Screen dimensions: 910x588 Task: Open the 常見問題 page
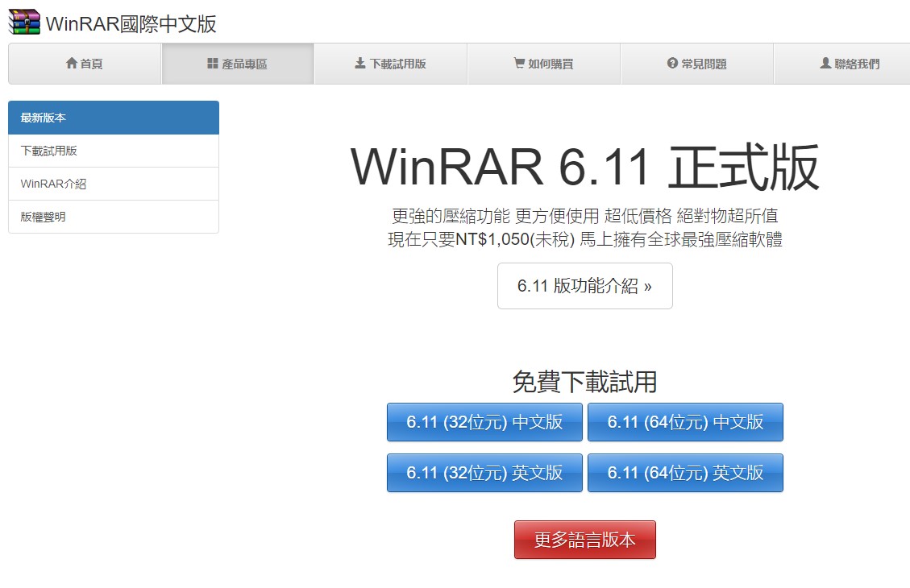[x=697, y=64]
